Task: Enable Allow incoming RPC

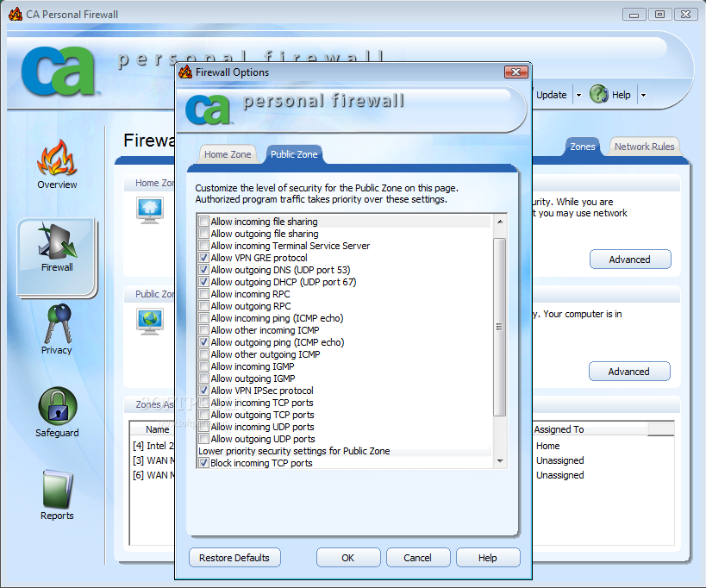Action: [x=204, y=294]
